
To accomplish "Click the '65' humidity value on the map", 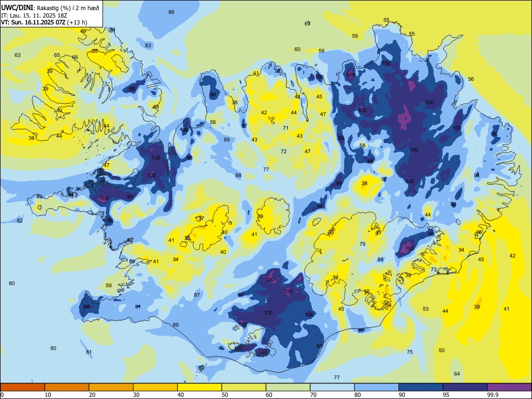I will point(57,55).
